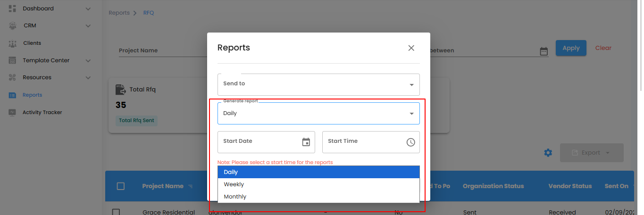Click the Clients people icon
644x215 pixels.
click(13, 43)
